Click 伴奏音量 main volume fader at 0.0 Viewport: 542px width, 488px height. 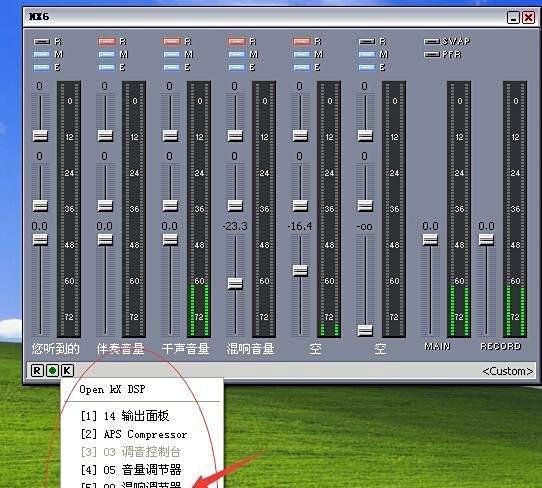(x=105, y=240)
